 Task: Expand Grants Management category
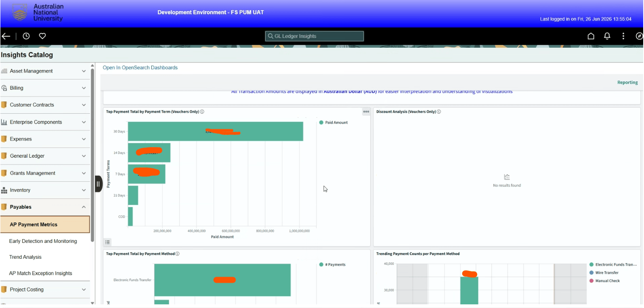84,173
